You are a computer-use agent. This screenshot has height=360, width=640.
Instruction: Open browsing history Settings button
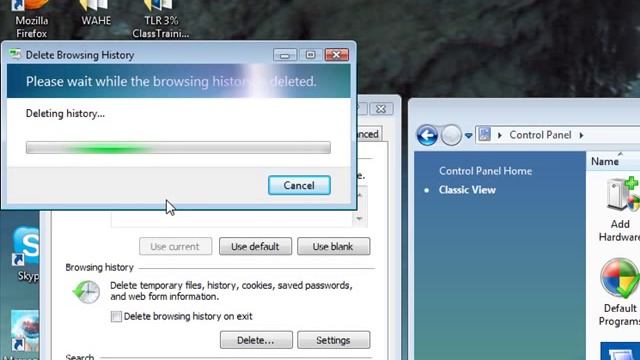coord(333,340)
